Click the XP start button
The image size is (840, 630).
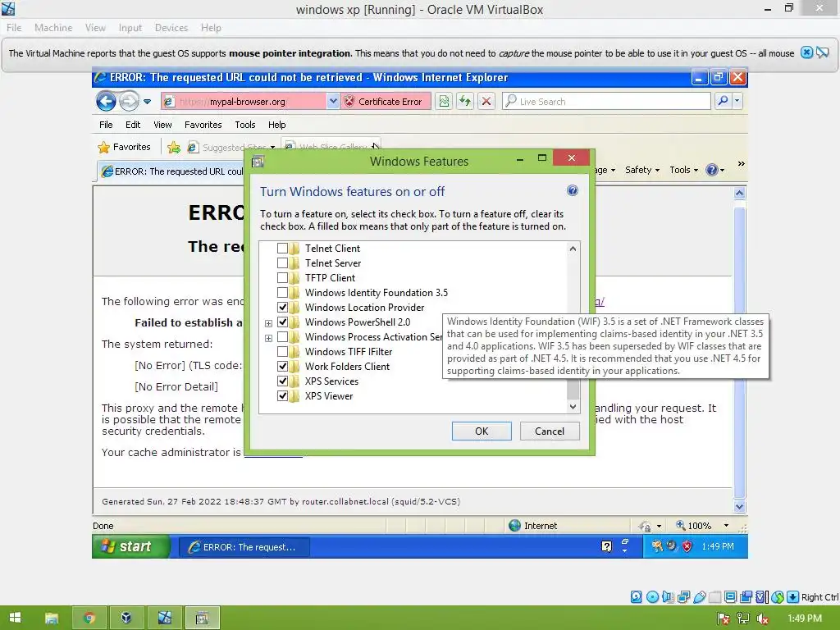pyautogui.click(x=131, y=546)
